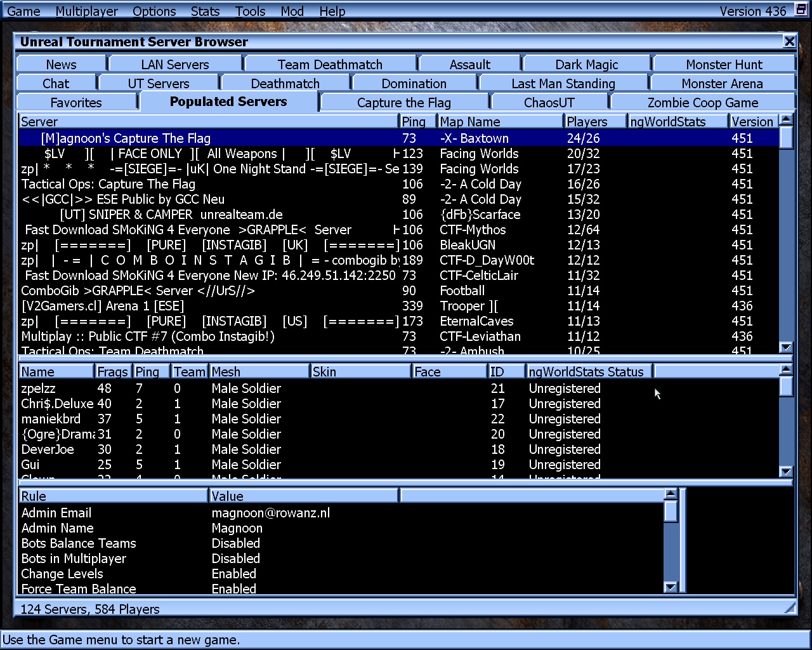The height and width of the screenshot is (650, 812).
Task: Open the Last Man Standing tab
Action: (563, 83)
